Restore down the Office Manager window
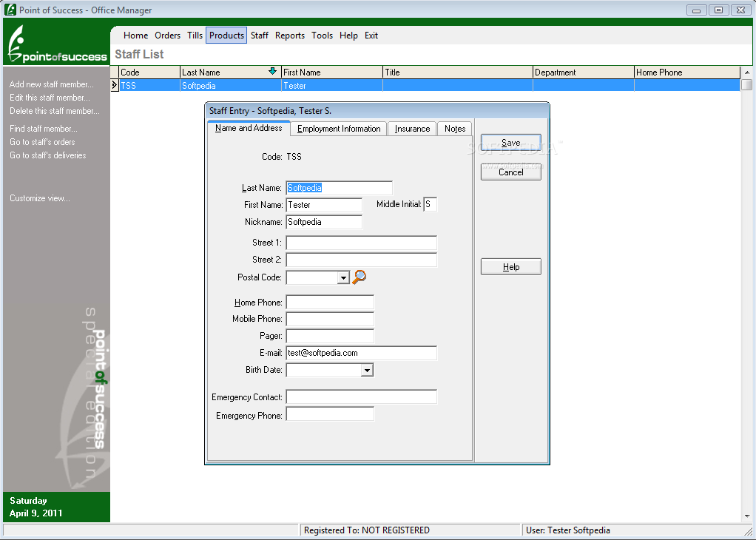The image size is (756, 540). coord(718,10)
